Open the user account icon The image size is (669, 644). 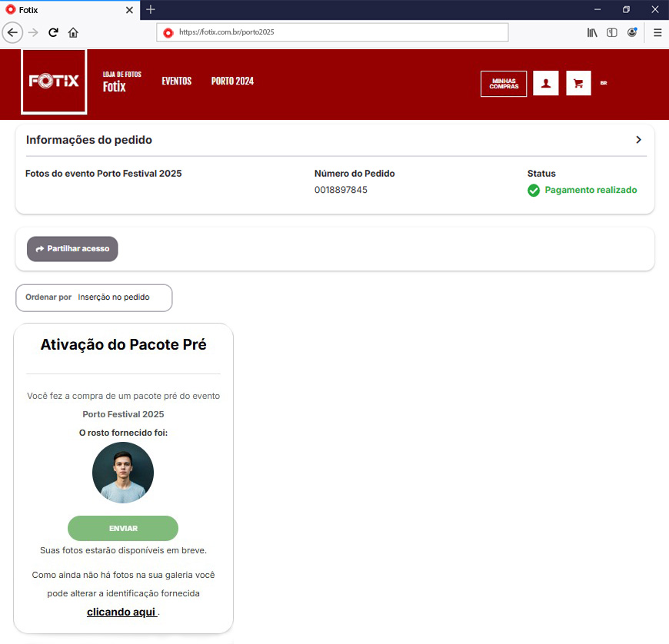pos(546,83)
